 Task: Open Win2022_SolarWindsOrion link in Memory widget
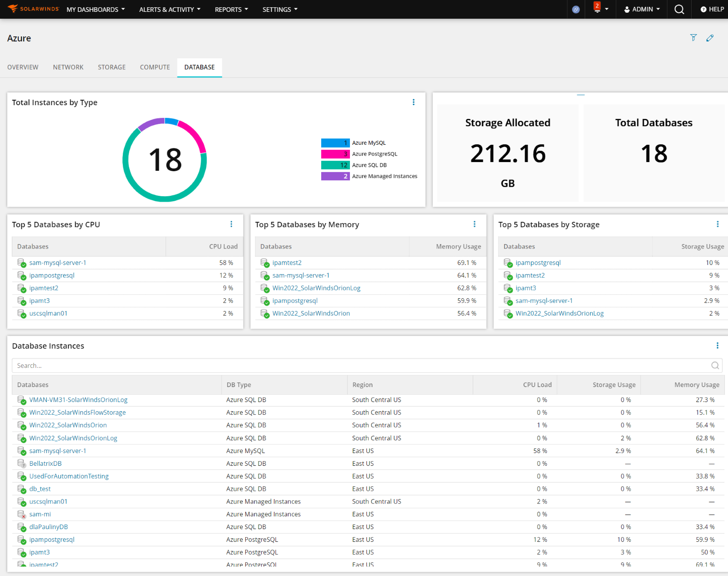[x=311, y=313]
